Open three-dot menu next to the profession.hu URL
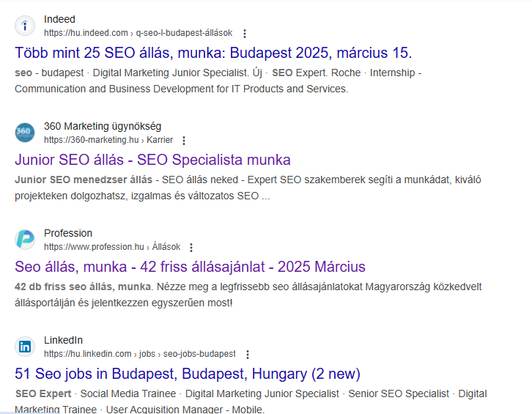 pyautogui.click(x=191, y=248)
